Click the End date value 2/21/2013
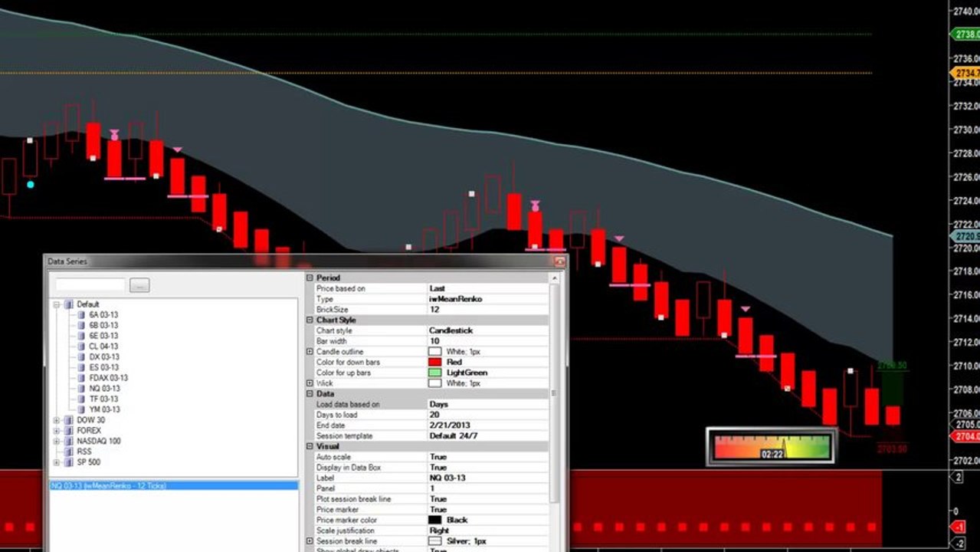 487,426
